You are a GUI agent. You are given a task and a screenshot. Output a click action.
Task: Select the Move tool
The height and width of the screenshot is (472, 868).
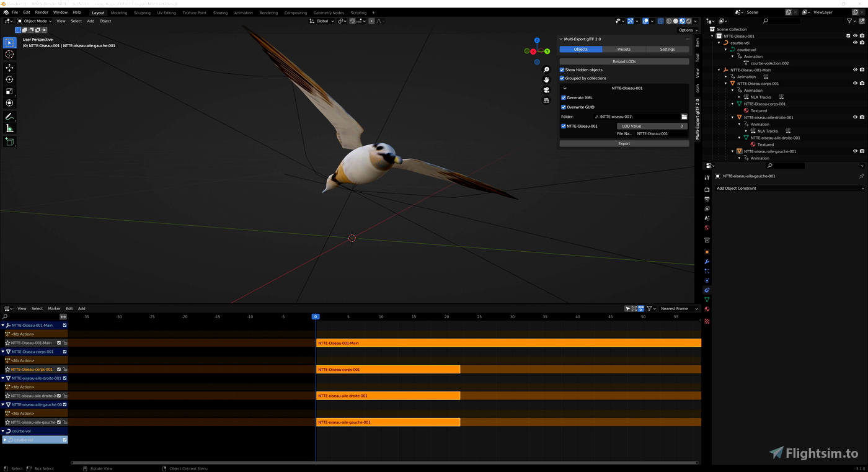pyautogui.click(x=9, y=68)
